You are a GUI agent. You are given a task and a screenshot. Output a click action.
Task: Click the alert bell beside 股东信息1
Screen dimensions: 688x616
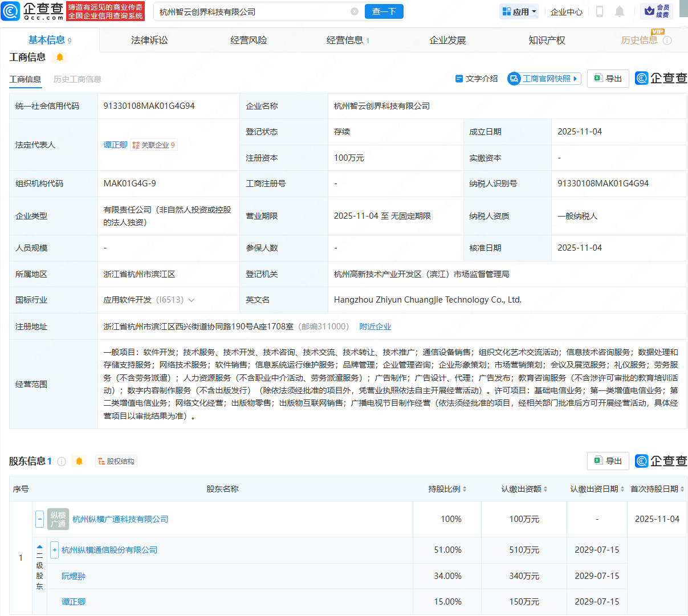point(79,461)
